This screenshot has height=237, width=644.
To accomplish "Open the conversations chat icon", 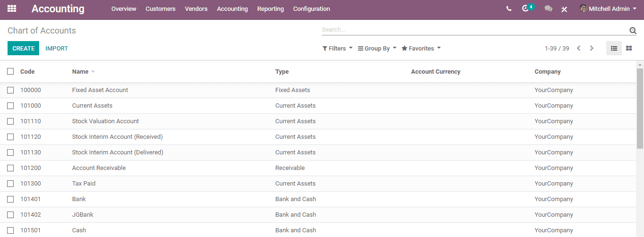I will [548, 8].
